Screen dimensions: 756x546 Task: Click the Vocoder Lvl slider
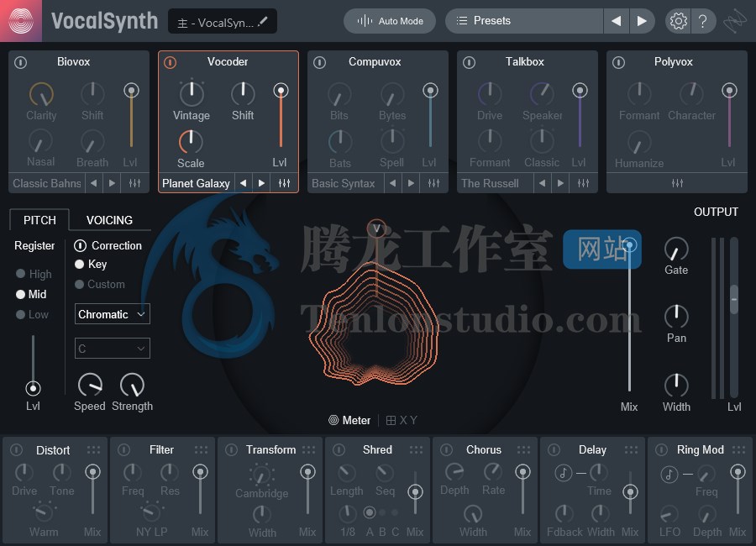pyautogui.click(x=281, y=115)
